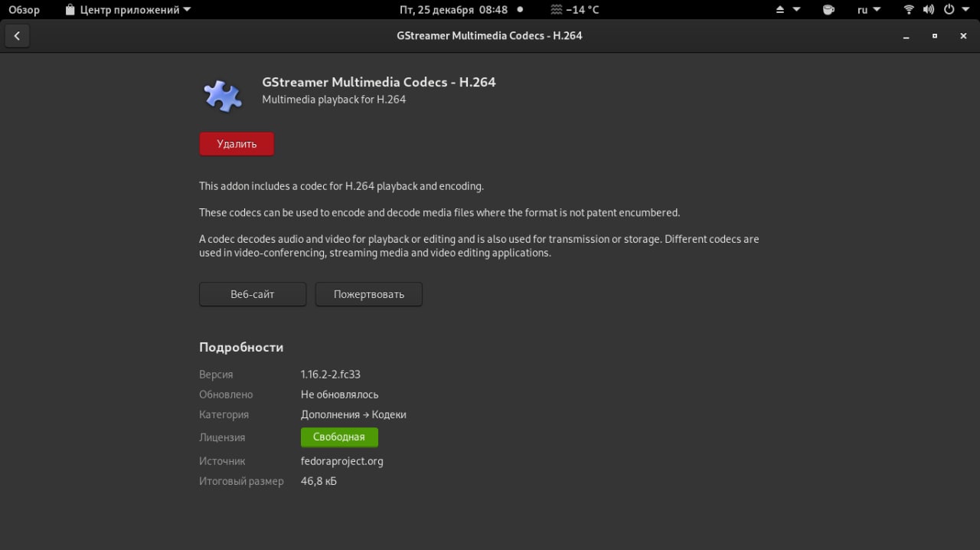Viewport: 980px width, 550px height.
Task: Click the −14 °C temperature text
Action: (x=583, y=10)
